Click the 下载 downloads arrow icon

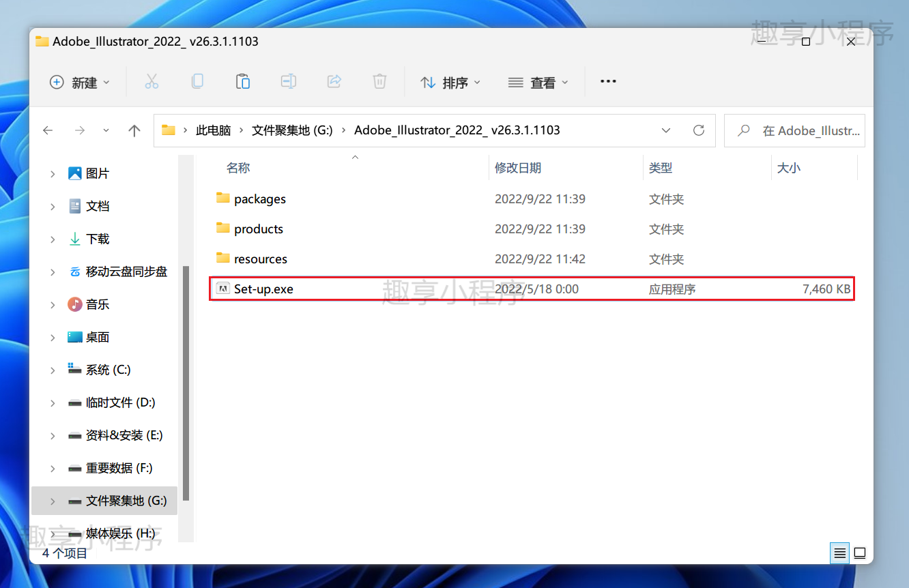pos(75,239)
